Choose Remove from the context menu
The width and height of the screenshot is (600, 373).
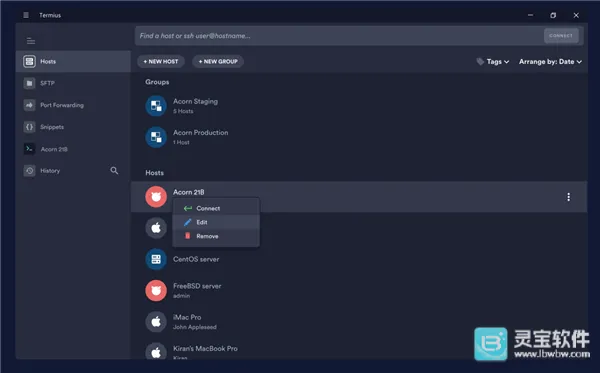pyautogui.click(x=216, y=236)
